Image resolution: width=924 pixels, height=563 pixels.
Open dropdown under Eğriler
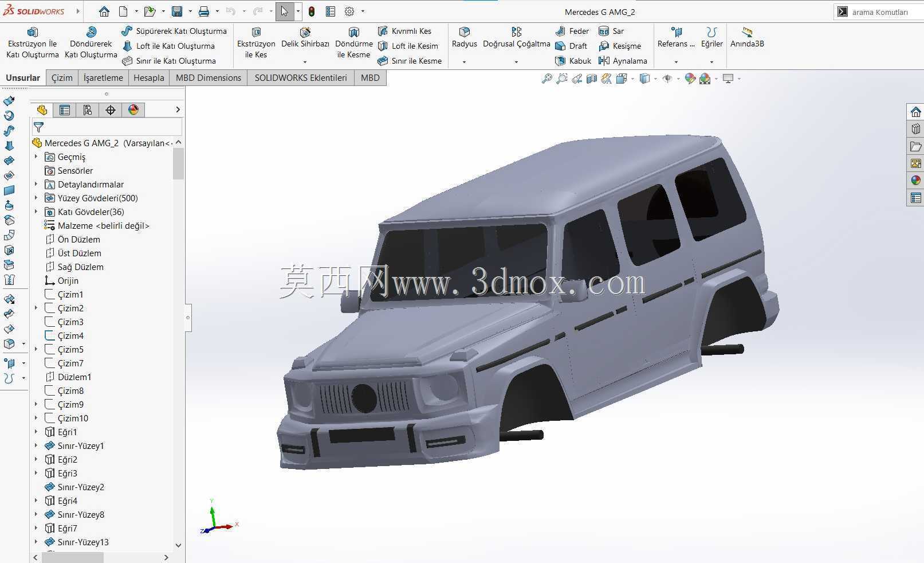pyautogui.click(x=711, y=62)
